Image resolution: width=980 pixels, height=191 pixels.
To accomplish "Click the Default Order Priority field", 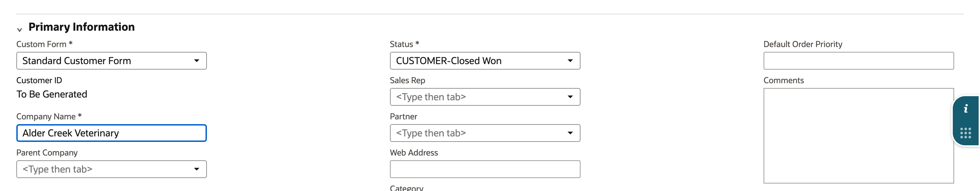I will click(x=858, y=61).
